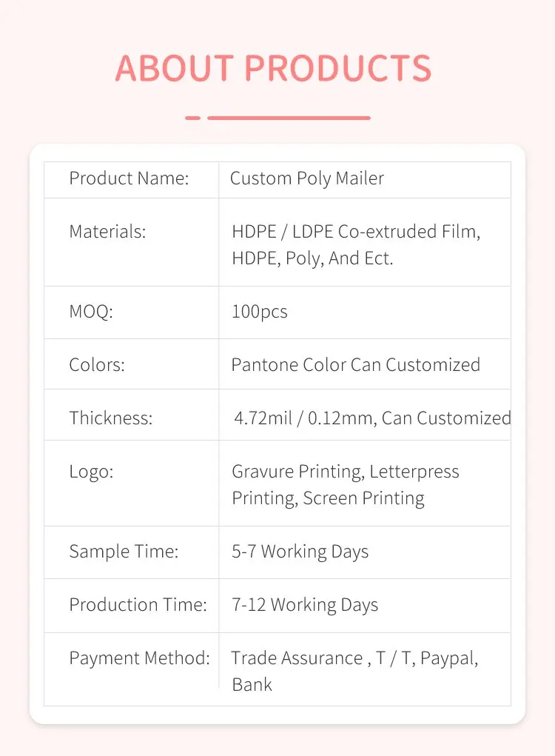Select the Sample Time label
The image size is (555, 756).
[x=124, y=552]
